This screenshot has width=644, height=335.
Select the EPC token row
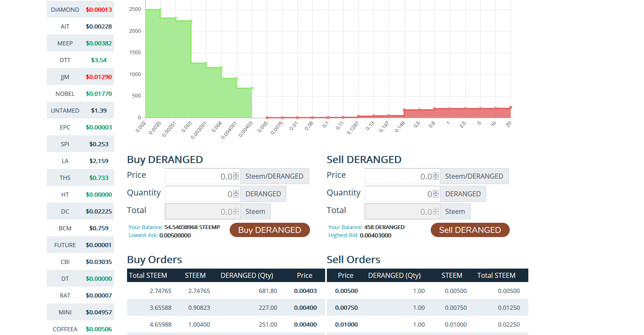click(x=80, y=127)
